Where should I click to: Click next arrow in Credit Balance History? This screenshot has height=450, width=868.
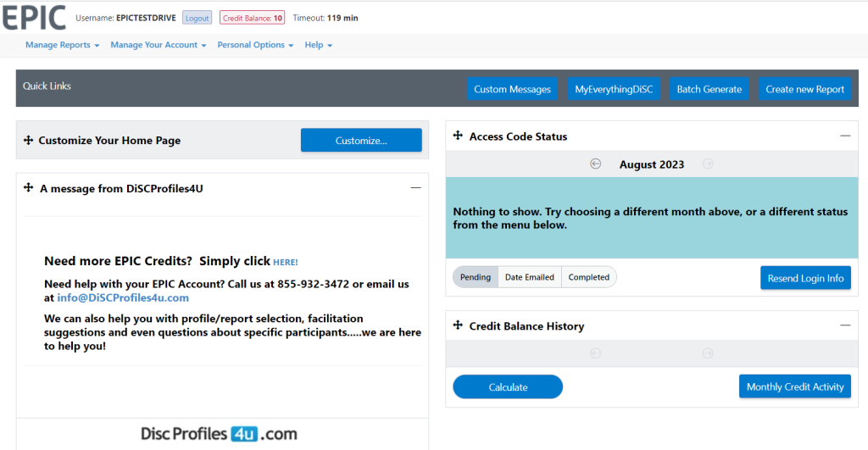coord(708,353)
